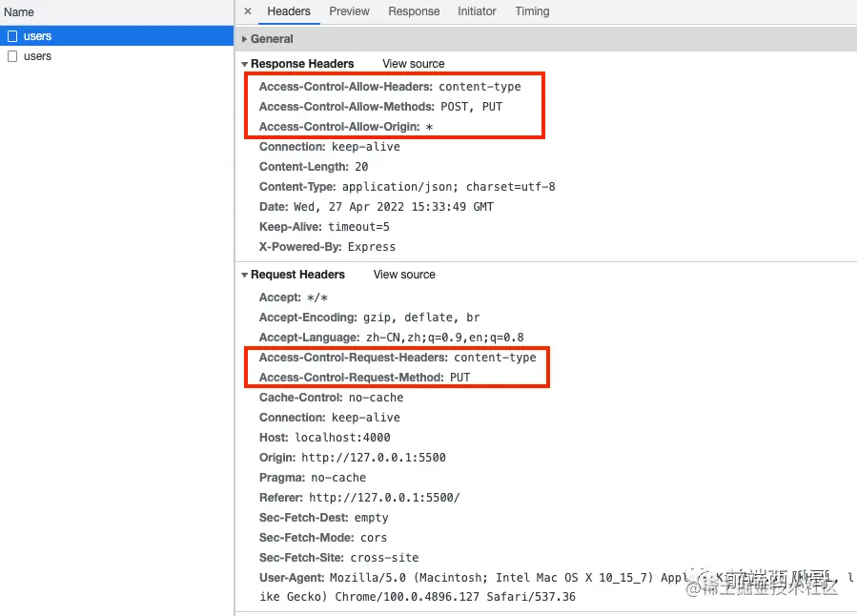Click the Date: Wed, 27 Apr 2022 header
The width and height of the screenshot is (857, 616).
pyautogui.click(x=377, y=207)
